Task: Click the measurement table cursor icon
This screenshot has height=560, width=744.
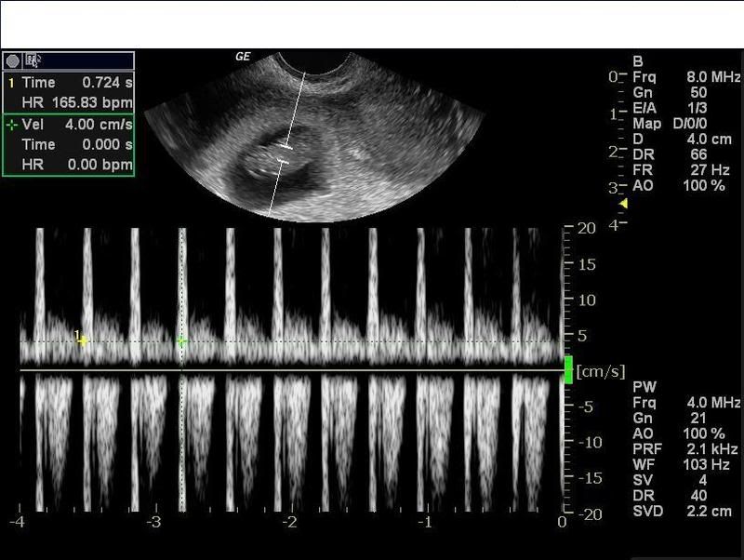Action: point(33,60)
